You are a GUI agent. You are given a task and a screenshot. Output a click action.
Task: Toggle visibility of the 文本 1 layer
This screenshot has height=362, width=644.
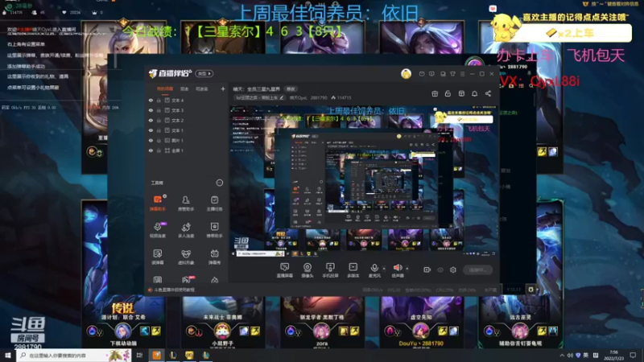151,130
